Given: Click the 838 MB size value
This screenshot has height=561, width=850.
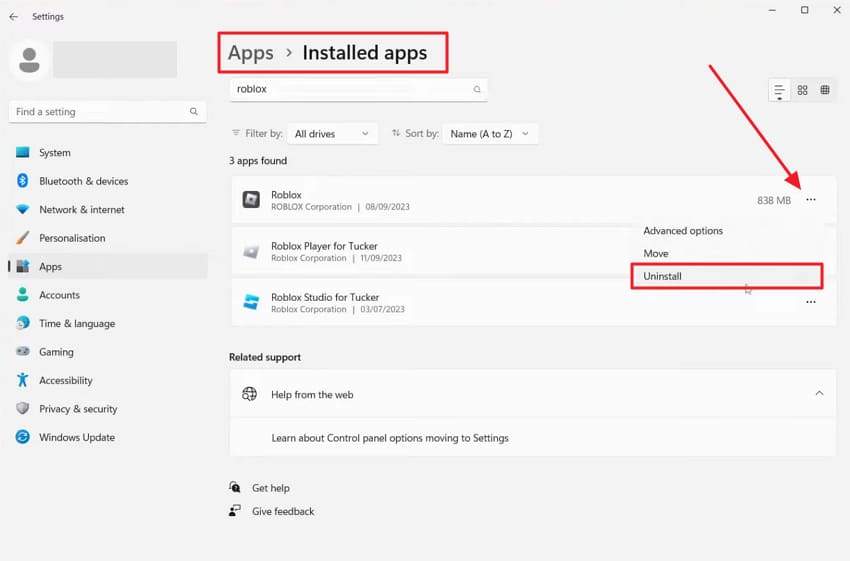Looking at the screenshot, I should pyautogui.click(x=774, y=201).
